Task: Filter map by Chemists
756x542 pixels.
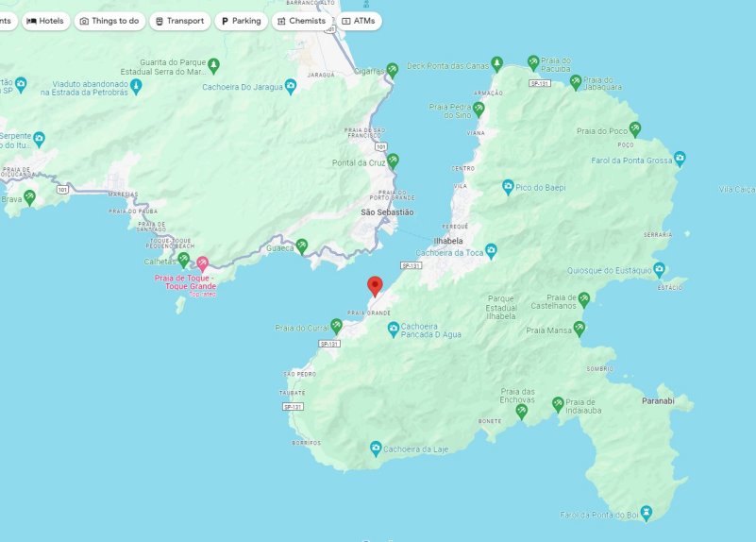Action: (302, 21)
